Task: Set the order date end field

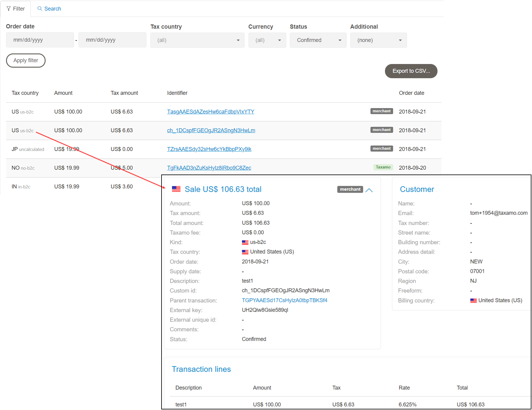Action: click(112, 40)
